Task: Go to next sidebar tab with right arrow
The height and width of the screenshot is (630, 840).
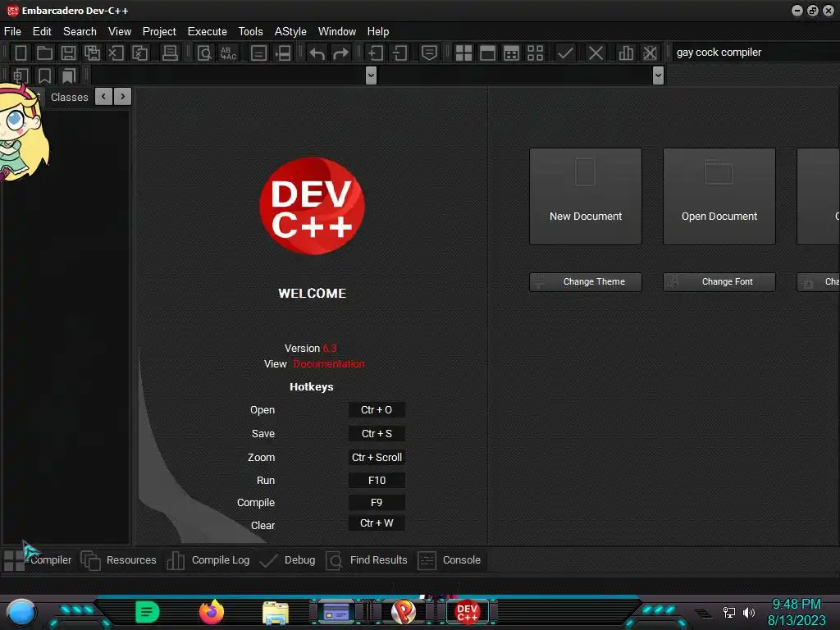Action: [x=123, y=97]
